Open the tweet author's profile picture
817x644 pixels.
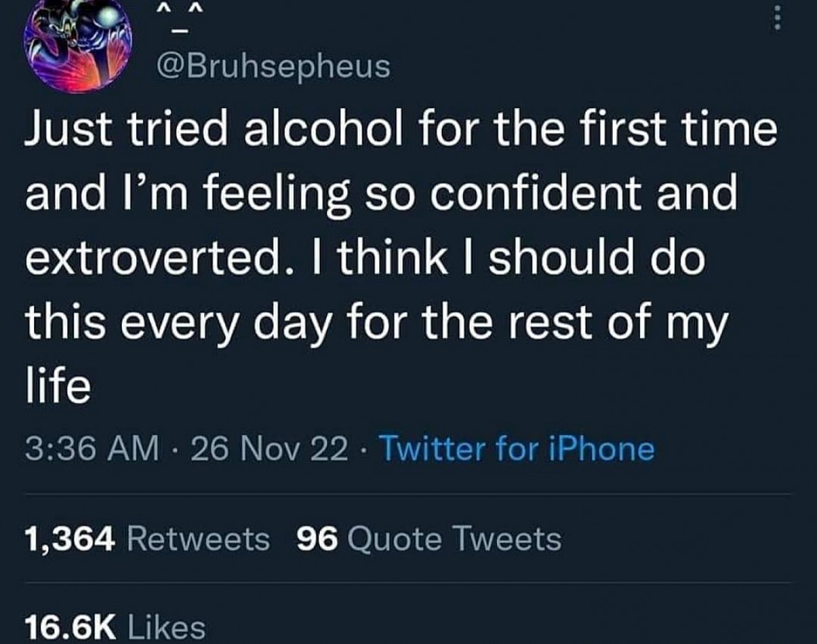[x=76, y=45]
